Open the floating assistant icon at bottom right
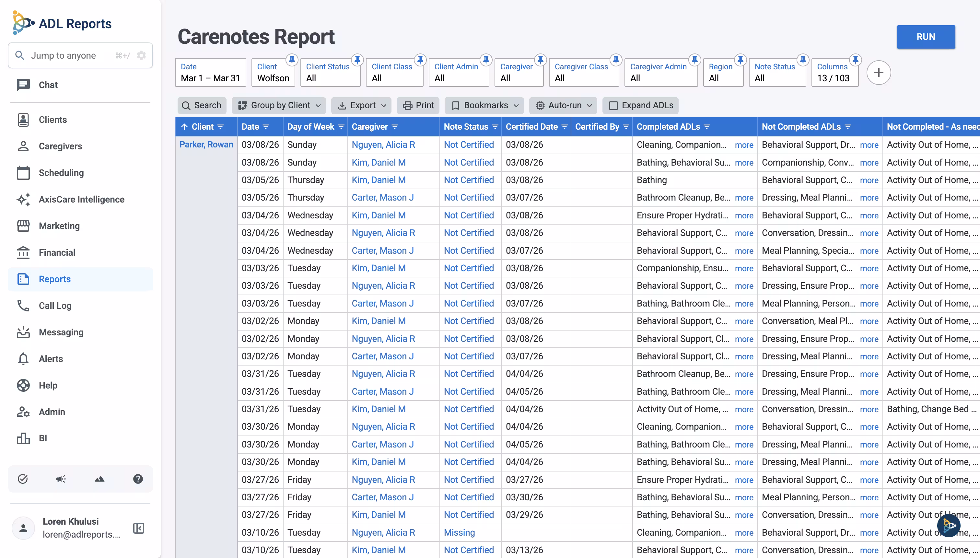This screenshot has width=980, height=558. tap(949, 525)
